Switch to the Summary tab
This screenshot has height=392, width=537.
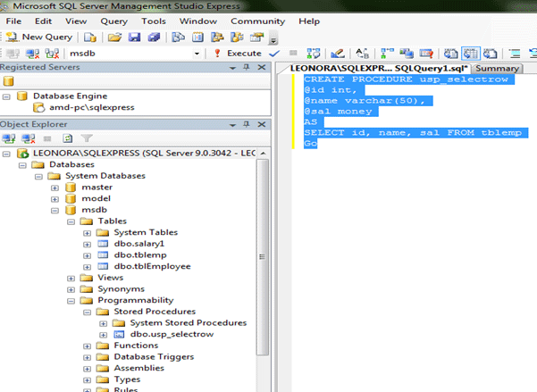(x=497, y=69)
